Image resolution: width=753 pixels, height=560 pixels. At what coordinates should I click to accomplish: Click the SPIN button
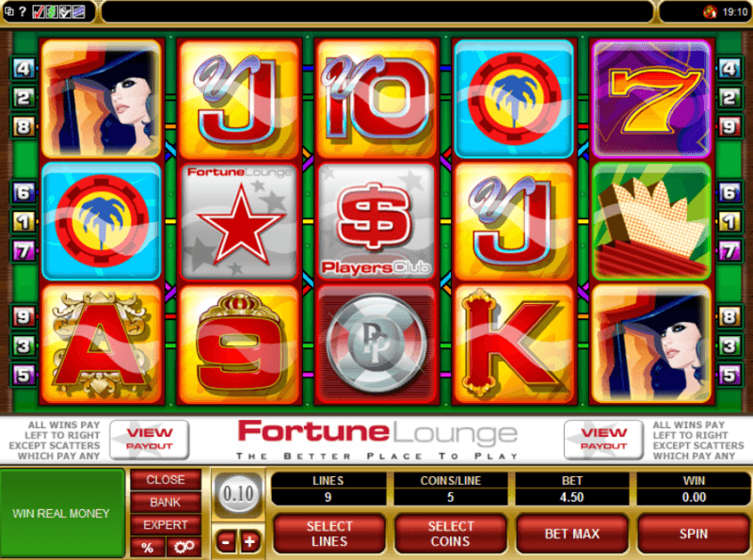694,534
